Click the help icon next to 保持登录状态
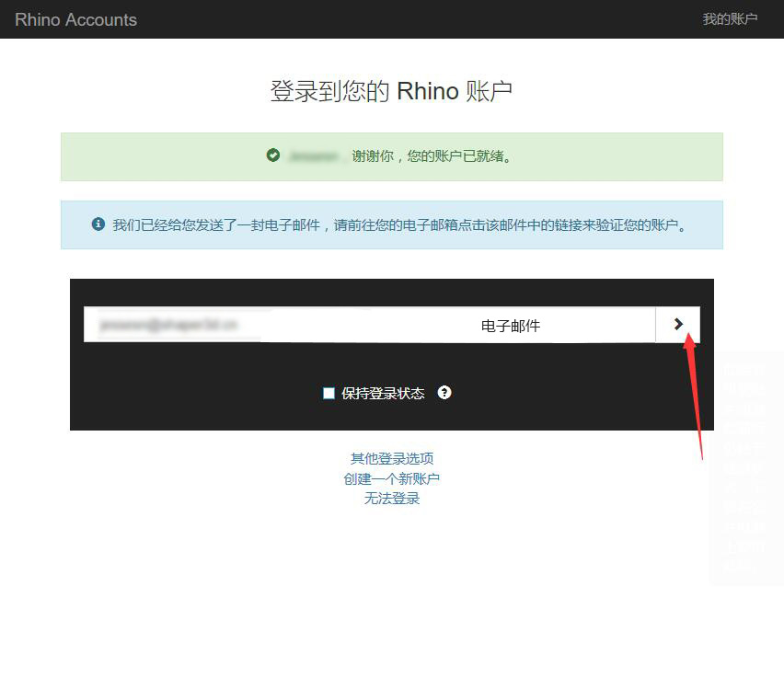784x678 pixels. point(444,393)
